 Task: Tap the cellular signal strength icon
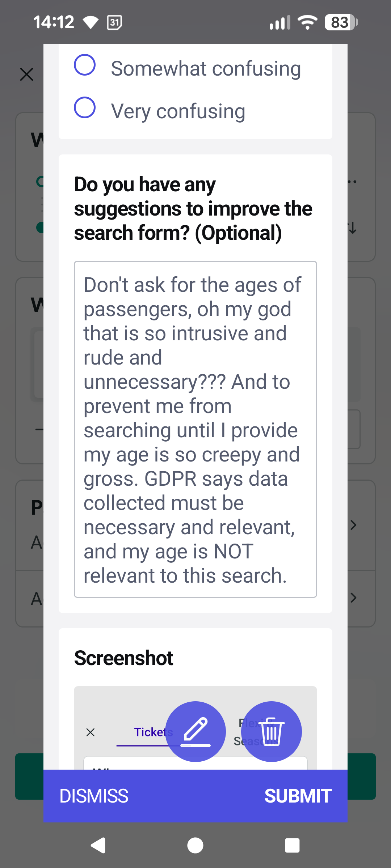tap(279, 22)
